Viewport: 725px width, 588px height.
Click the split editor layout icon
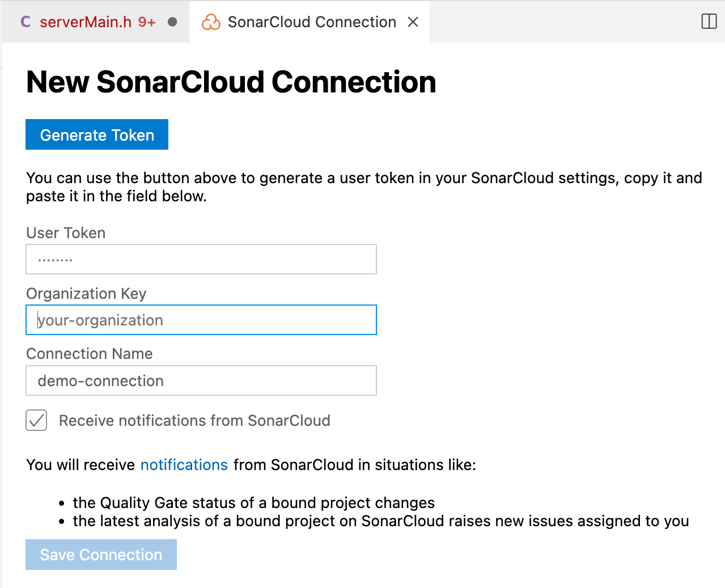click(x=709, y=22)
